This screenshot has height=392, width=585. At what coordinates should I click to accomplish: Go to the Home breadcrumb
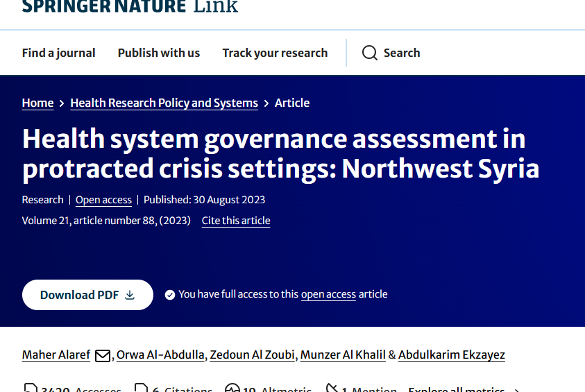tap(37, 103)
